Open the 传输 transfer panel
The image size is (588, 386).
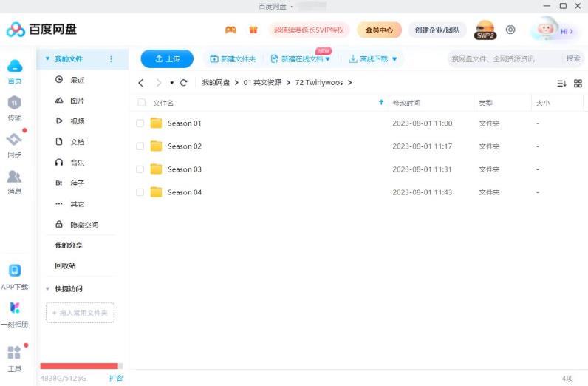pyautogui.click(x=14, y=103)
